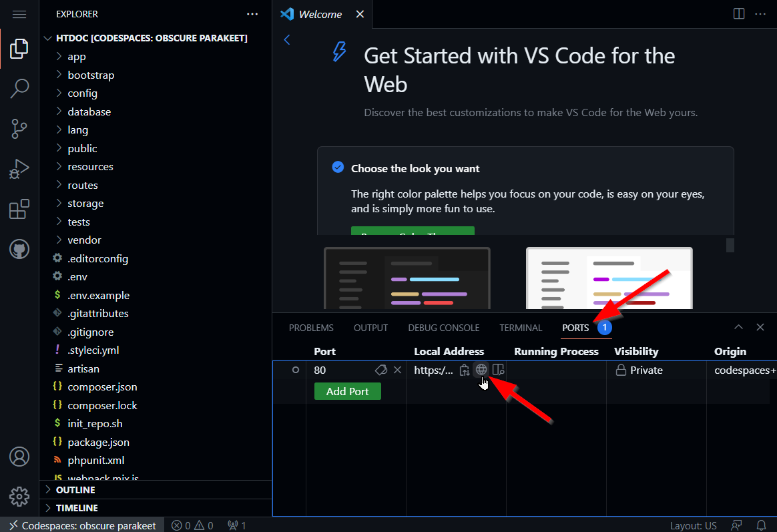The image size is (777, 532).
Task: Copy local address of port 80
Action: [465, 370]
